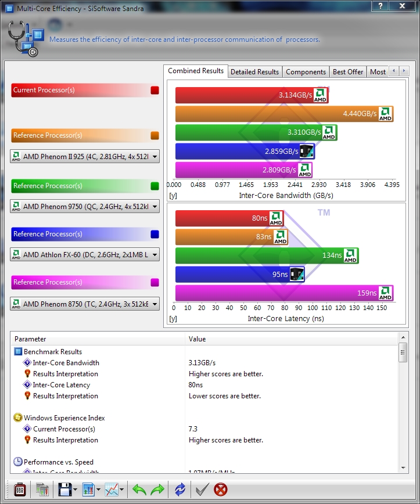This screenshot has height=504, width=420.
Task: Click processor icon on 2.859GB/s bar
Action: pos(307,151)
